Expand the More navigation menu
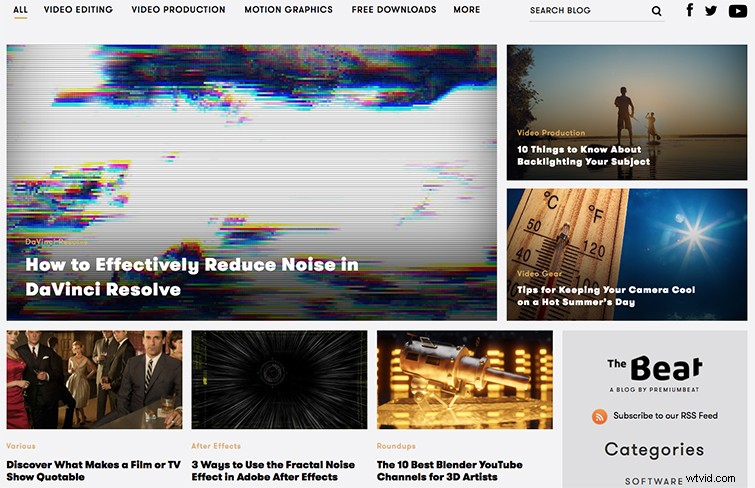The image size is (755, 488). (x=467, y=10)
